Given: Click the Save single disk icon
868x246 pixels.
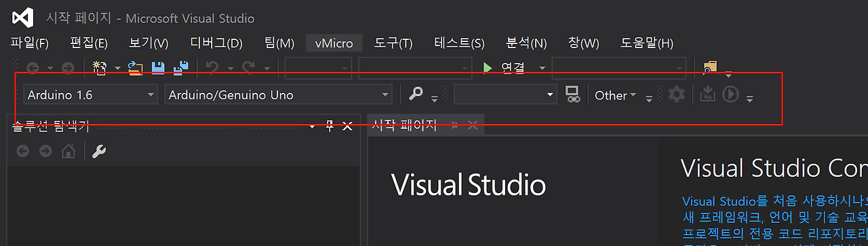Looking at the screenshot, I should coord(158,67).
